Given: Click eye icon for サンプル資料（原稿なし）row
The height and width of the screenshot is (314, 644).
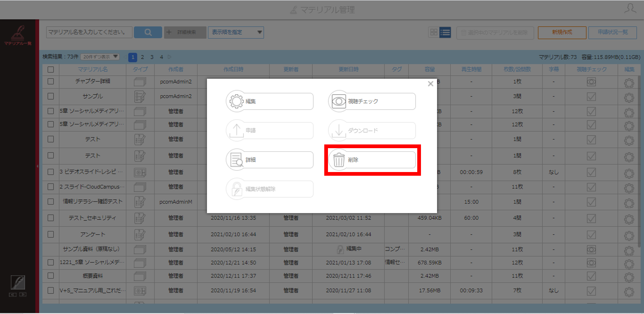Looking at the screenshot, I should click(x=591, y=249).
